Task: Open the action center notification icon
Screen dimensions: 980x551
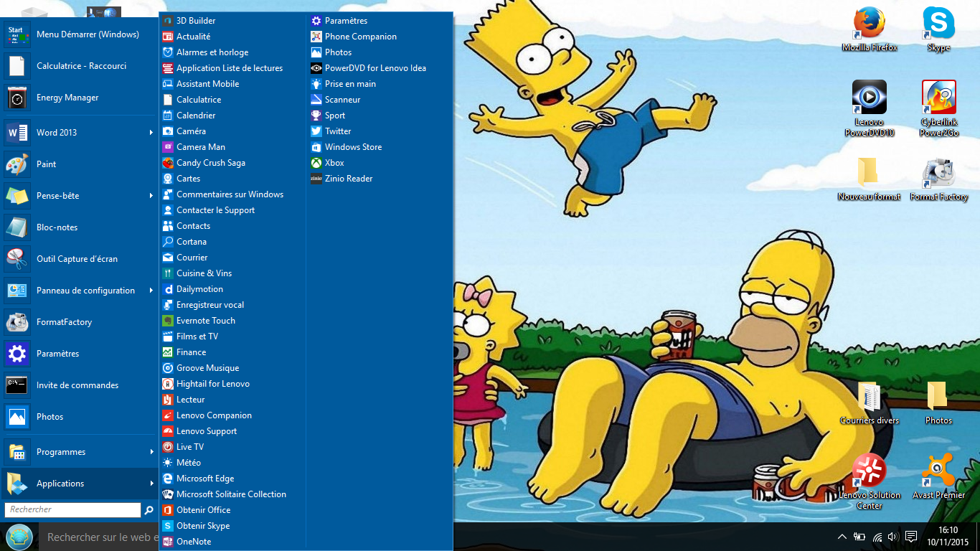Action: pos(911,537)
